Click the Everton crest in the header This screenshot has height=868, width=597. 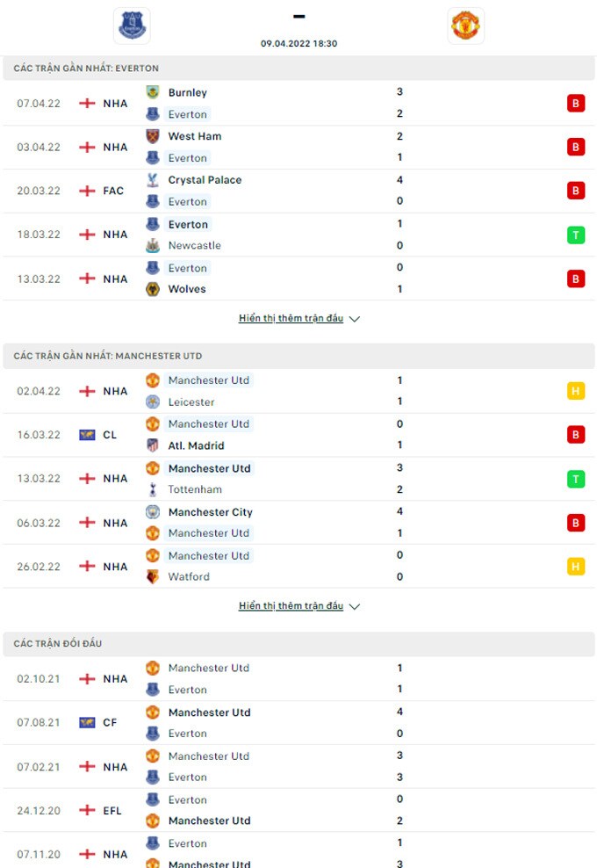tap(133, 25)
